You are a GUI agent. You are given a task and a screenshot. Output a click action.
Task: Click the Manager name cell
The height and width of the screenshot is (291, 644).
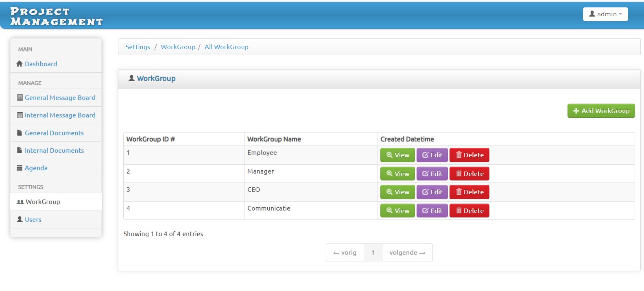coord(311,174)
